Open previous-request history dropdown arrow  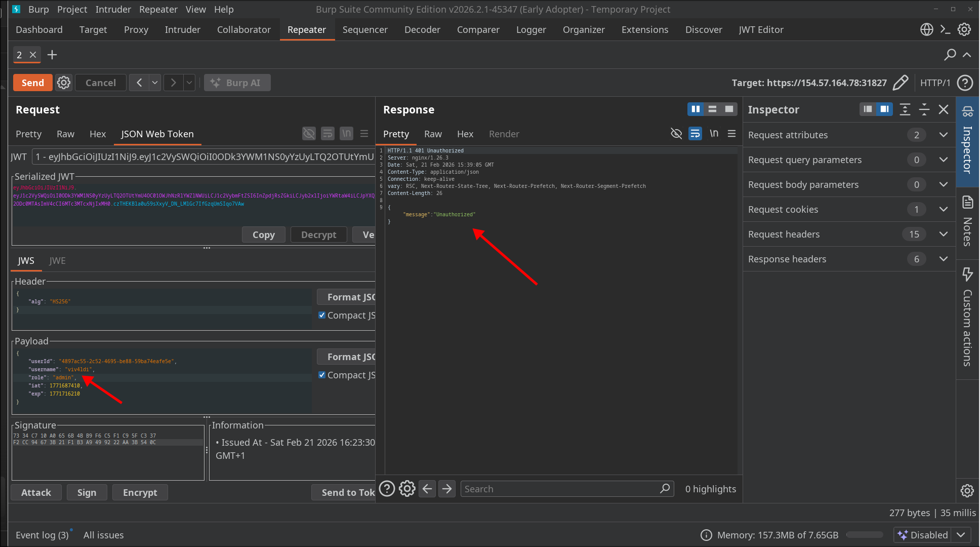click(155, 83)
